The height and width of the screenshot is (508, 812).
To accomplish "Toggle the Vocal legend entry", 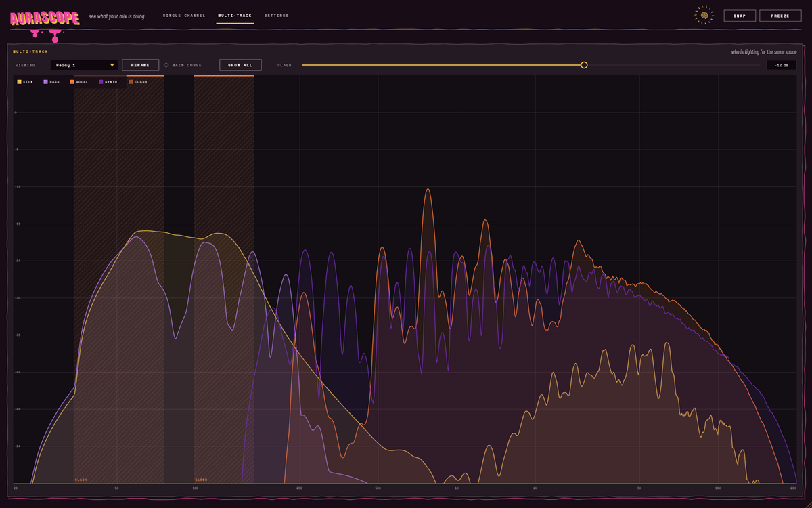I will 79,82.
